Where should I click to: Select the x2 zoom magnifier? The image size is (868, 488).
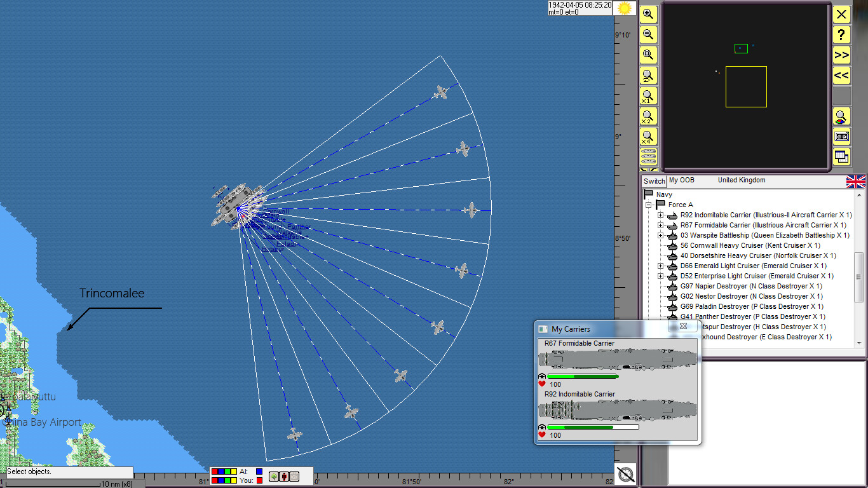649,116
